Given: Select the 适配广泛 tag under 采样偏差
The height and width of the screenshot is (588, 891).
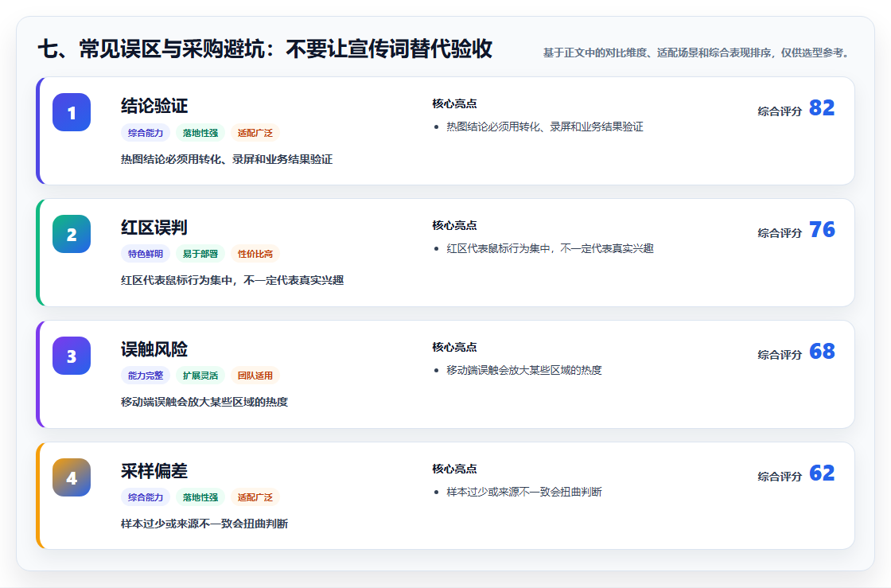Looking at the screenshot, I should coord(255,497).
